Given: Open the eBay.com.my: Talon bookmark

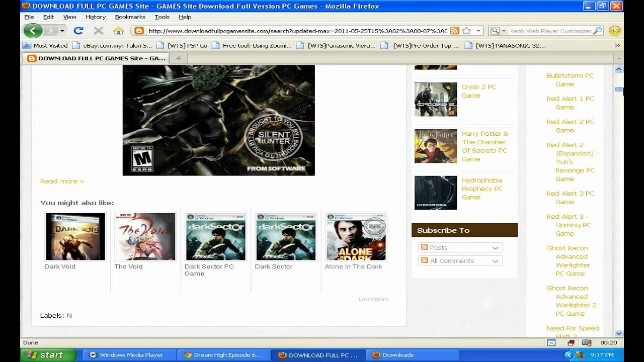Looking at the screenshot, I should tap(112, 45).
